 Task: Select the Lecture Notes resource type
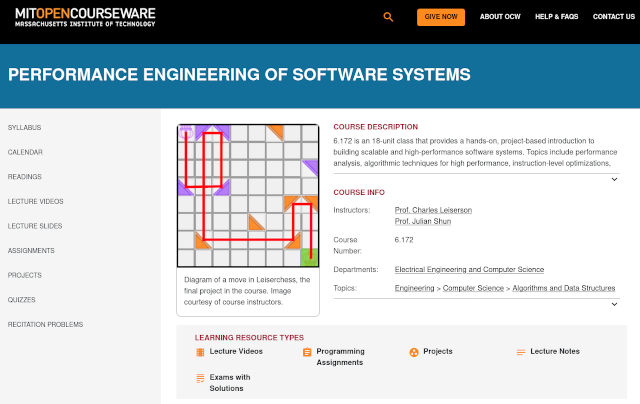(555, 351)
